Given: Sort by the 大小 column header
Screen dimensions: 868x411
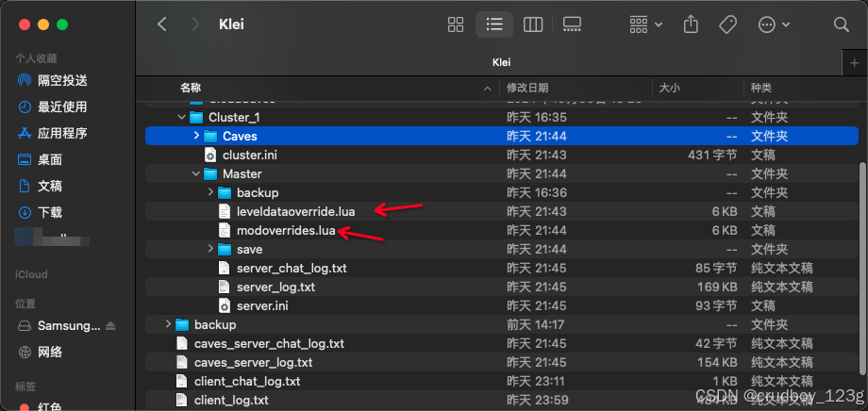Looking at the screenshot, I should [669, 88].
